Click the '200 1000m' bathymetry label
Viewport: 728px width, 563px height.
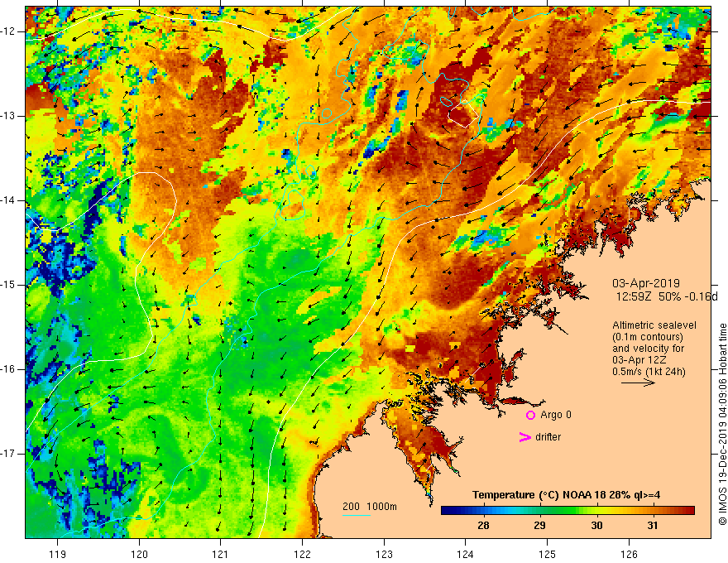(x=370, y=507)
